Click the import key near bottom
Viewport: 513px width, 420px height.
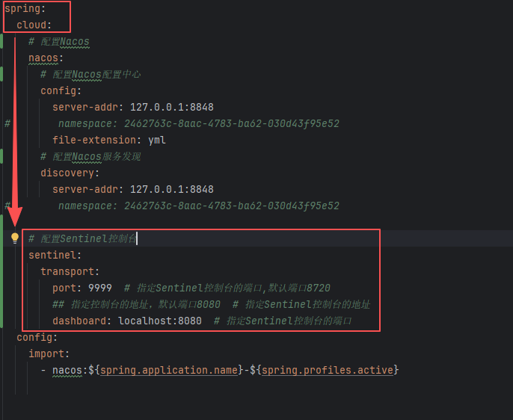(x=46, y=353)
